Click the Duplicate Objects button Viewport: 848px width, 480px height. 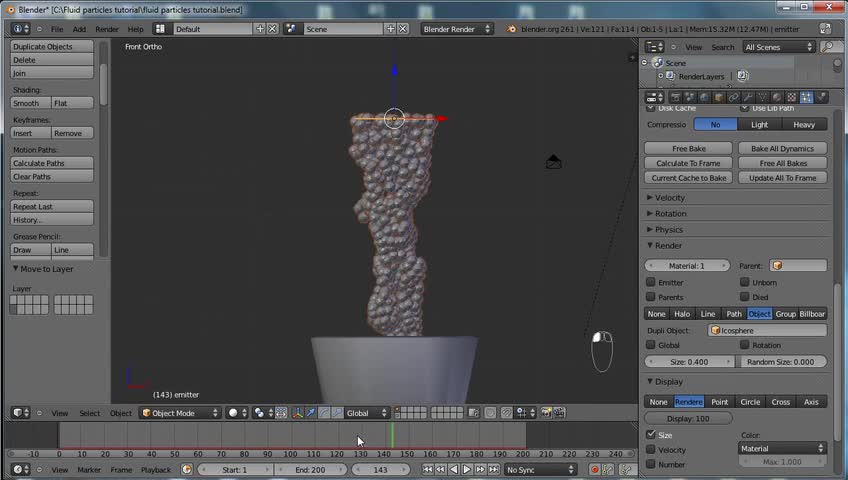pyautogui.click(x=52, y=46)
